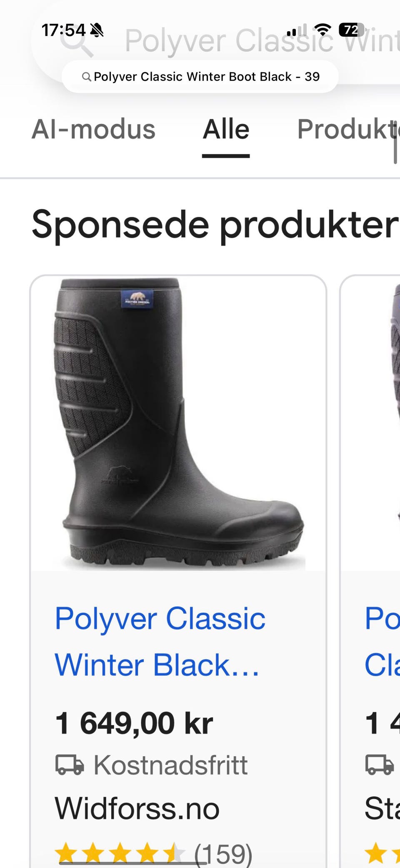Viewport: 400px width, 868px height.
Task: Tap delivery truck icon next to Kostnadsfritt
Action: (x=70, y=765)
